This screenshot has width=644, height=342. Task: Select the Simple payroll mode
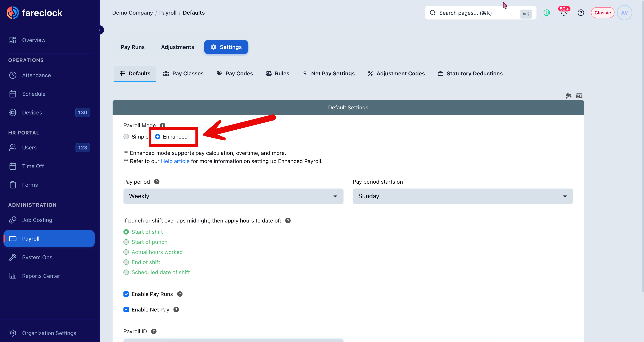pos(126,136)
